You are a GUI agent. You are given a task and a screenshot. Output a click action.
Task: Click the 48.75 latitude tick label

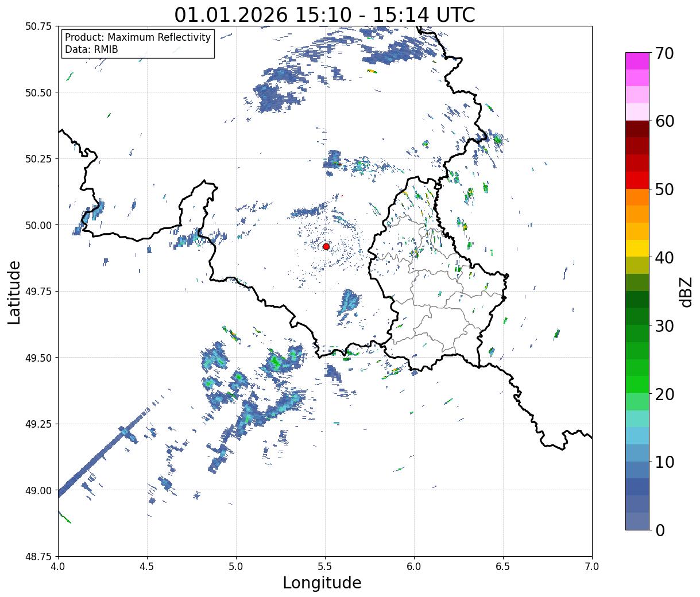[38, 557]
